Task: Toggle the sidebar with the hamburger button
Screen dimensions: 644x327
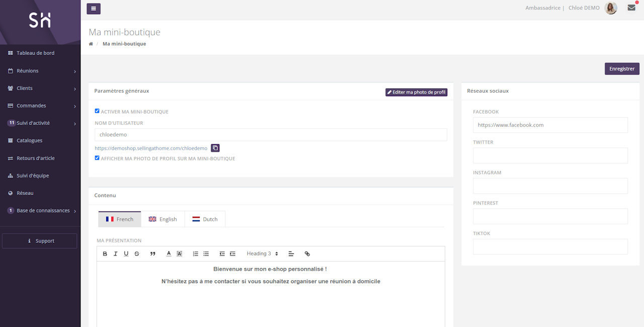Action: [x=94, y=9]
